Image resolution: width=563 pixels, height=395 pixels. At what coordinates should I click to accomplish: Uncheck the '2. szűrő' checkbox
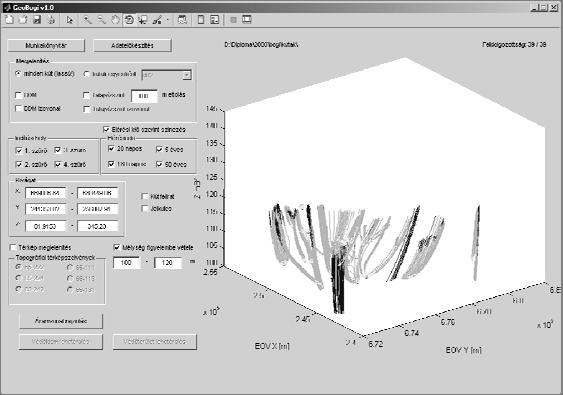point(19,164)
